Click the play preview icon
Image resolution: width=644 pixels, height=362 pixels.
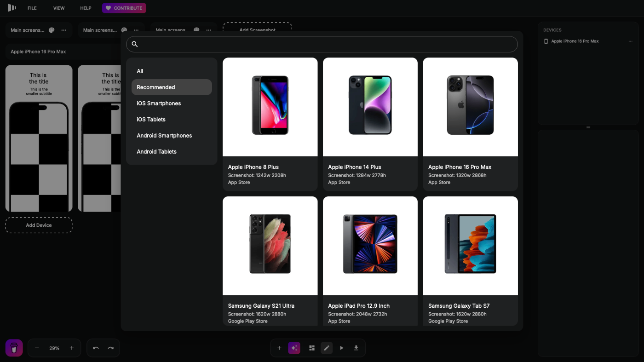point(341,348)
